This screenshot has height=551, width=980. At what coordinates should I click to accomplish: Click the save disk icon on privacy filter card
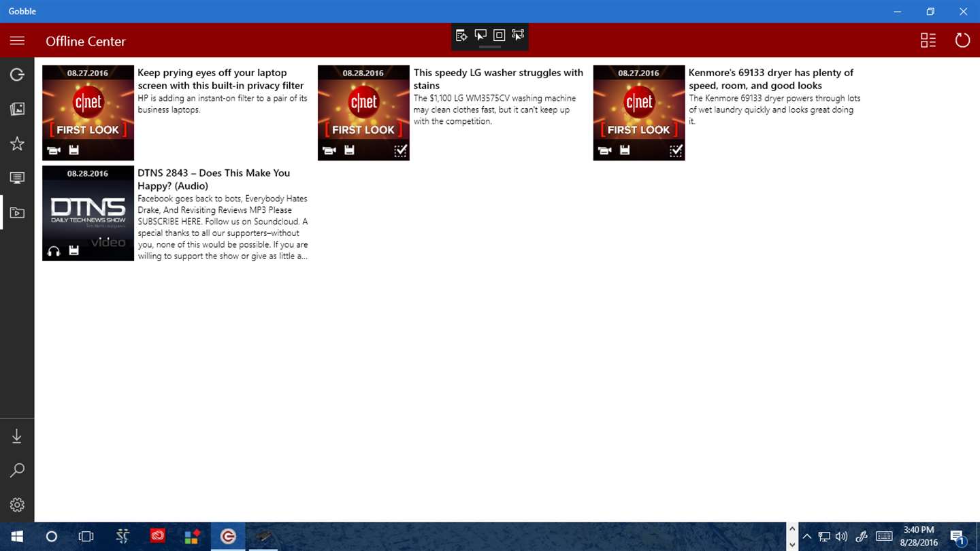(x=74, y=150)
